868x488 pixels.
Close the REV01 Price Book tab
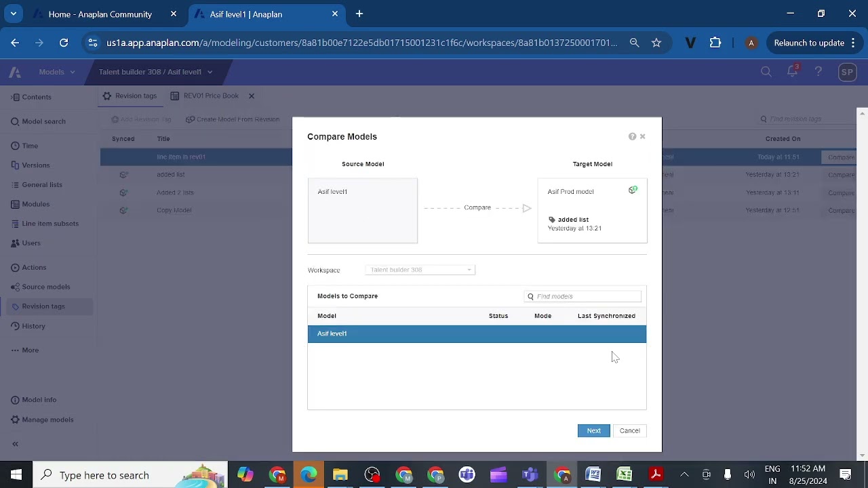pos(251,96)
